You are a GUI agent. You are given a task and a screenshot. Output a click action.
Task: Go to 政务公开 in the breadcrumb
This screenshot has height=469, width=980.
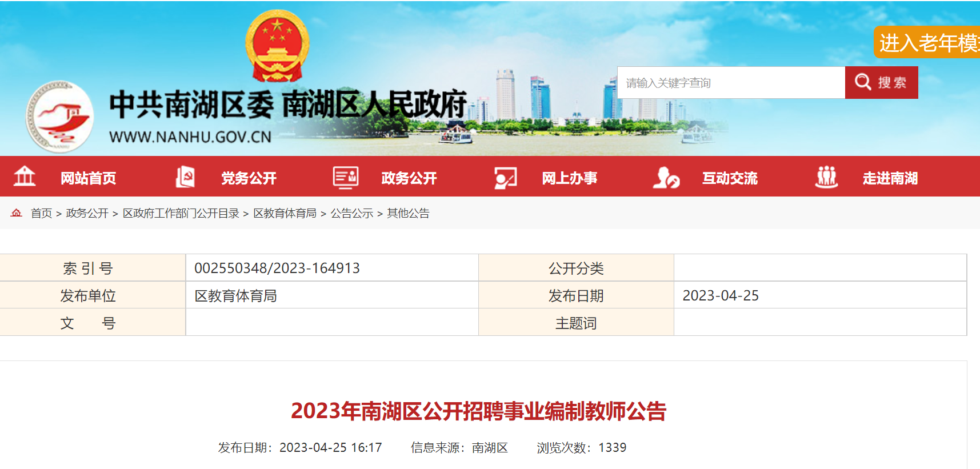[87, 213]
